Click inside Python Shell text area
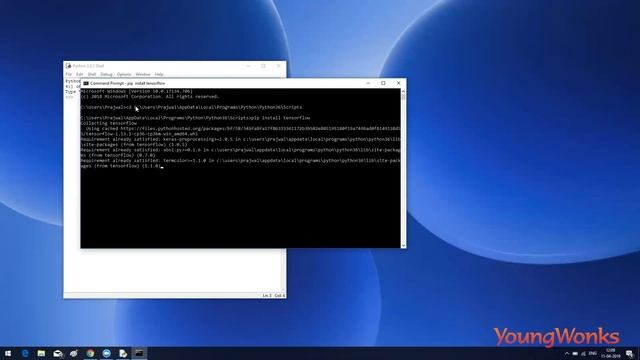Screen dimensions: 640x360 click(x=171, y=269)
